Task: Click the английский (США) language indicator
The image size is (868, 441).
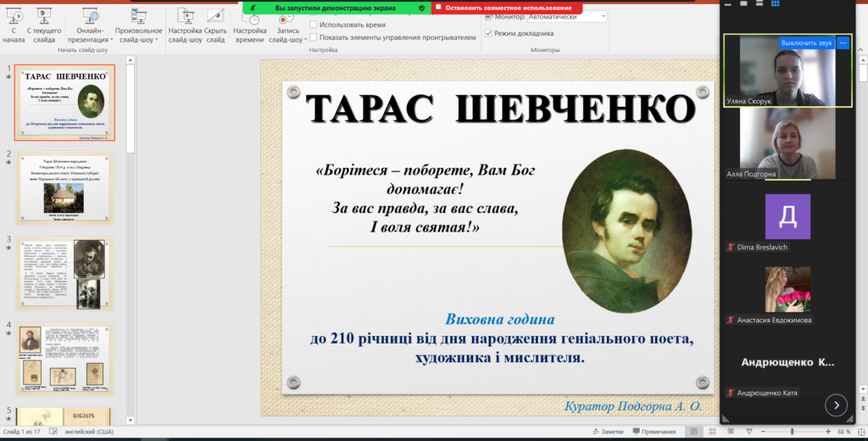Action: pyautogui.click(x=89, y=432)
